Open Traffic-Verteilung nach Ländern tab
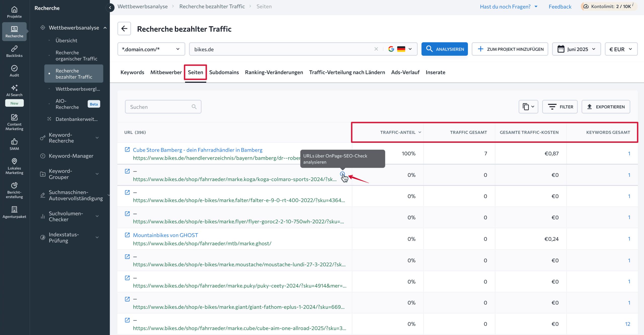This screenshot has height=335, width=644. (347, 72)
